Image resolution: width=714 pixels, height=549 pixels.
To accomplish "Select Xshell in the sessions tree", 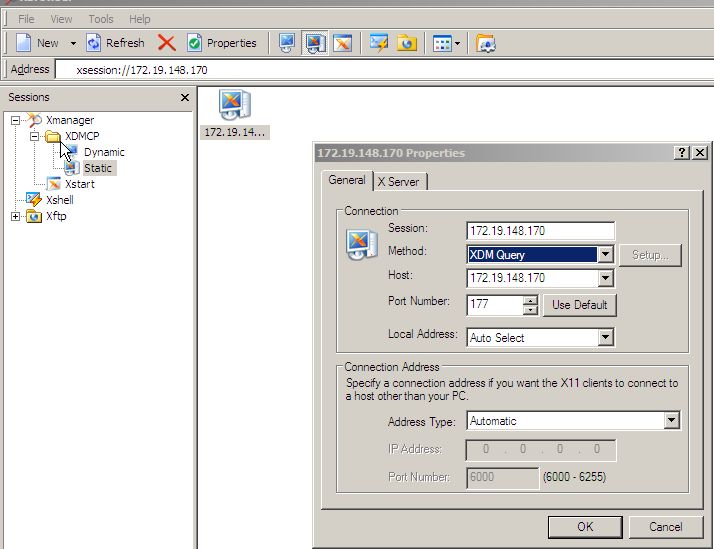I will 60,200.
